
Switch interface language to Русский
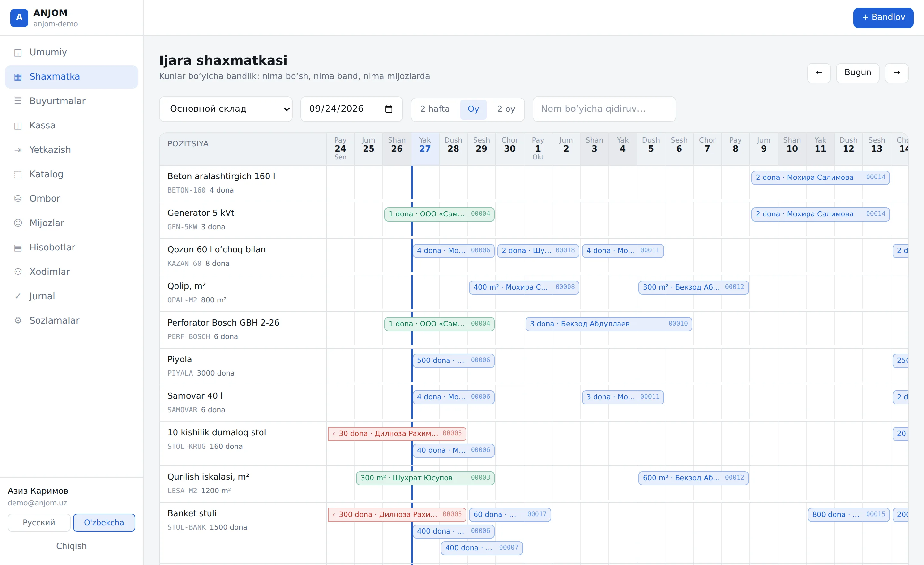coord(39,523)
